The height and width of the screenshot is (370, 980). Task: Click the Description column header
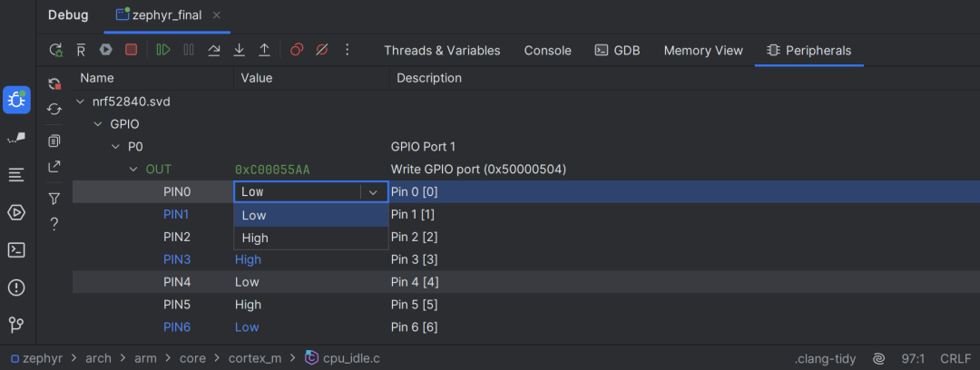[x=429, y=78]
